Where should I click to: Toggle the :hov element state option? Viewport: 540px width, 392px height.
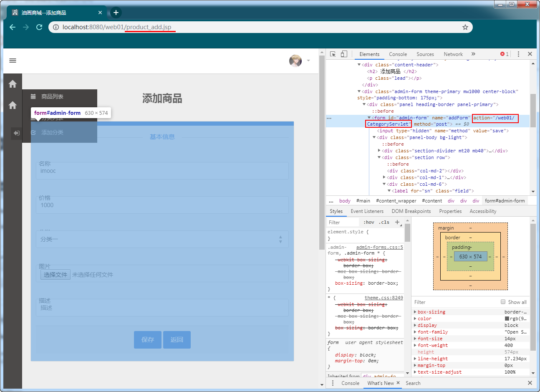click(x=368, y=223)
